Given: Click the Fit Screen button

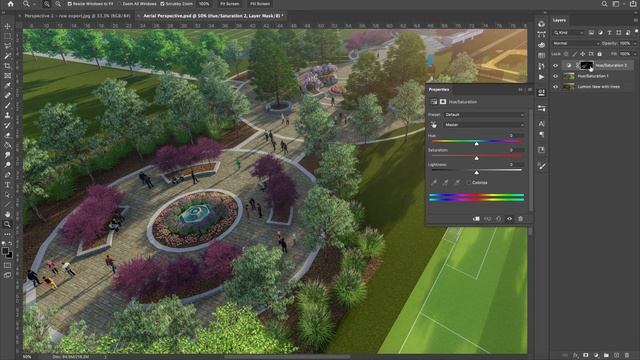Looking at the screenshot, I should click(x=229, y=4).
